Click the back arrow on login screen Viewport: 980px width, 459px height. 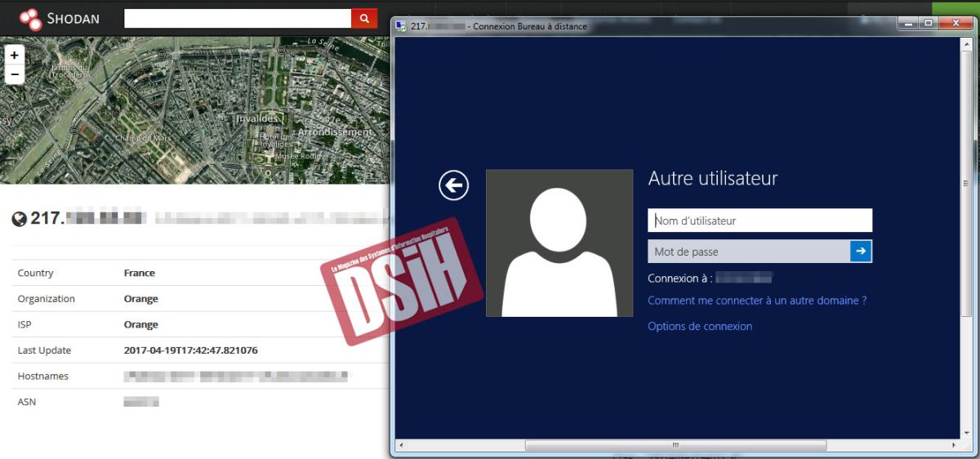point(453,185)
